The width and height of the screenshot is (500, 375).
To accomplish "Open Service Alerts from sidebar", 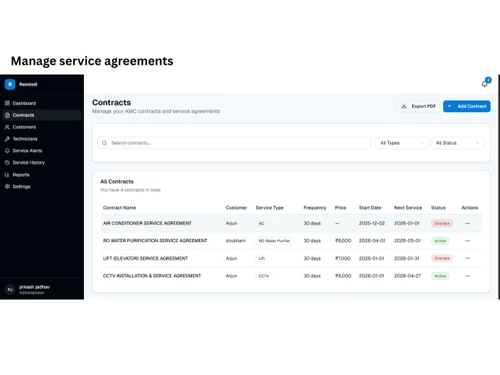I will [x=42, y=151].
